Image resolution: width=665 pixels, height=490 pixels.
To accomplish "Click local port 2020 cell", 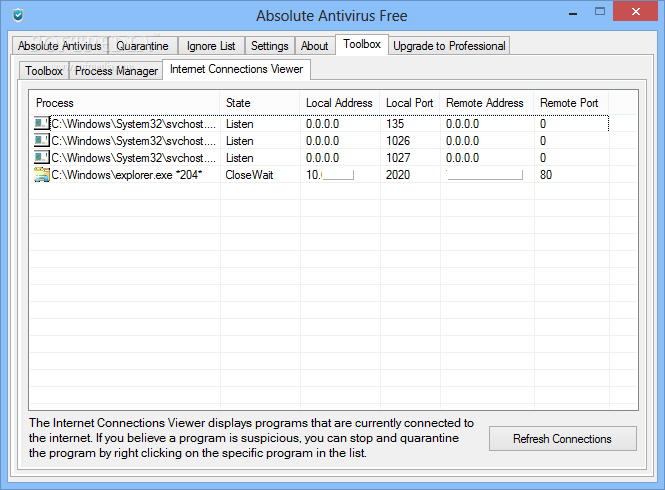I will tap(398, 175).
